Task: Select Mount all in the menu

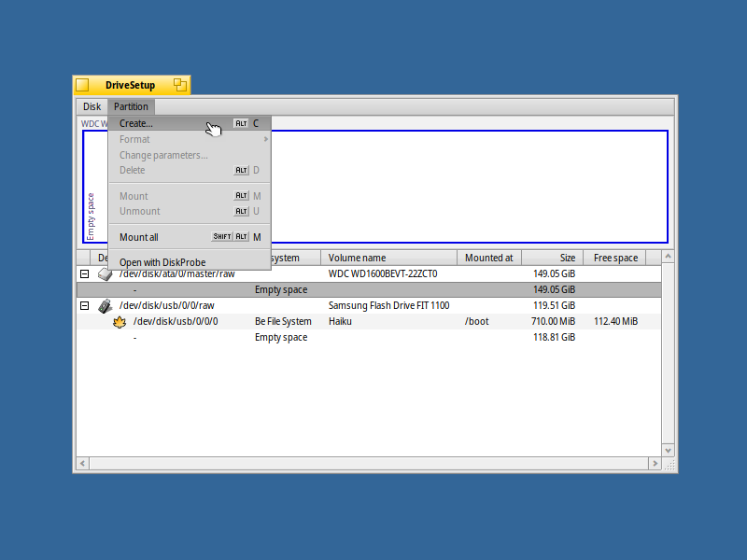Action: [x=190, y=237]
